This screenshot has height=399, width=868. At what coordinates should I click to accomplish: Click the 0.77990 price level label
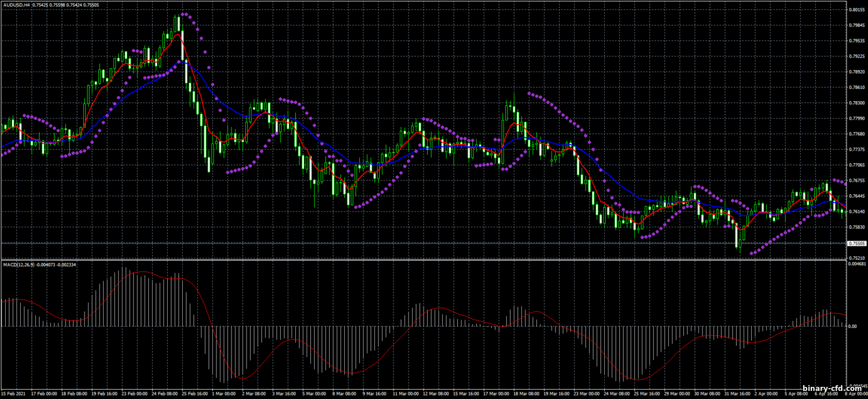(857, 119)
